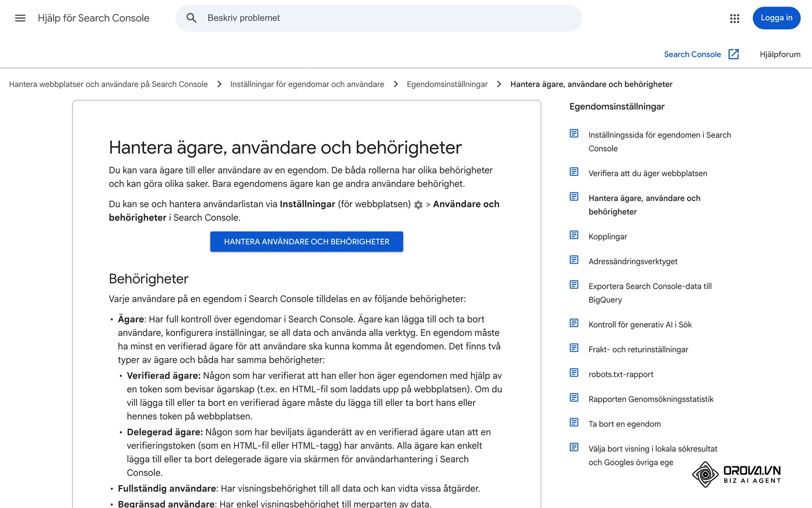The width and height of the screenshot is (812, 508).
Task: Open the Google apps grid
Action: (734, 18)
